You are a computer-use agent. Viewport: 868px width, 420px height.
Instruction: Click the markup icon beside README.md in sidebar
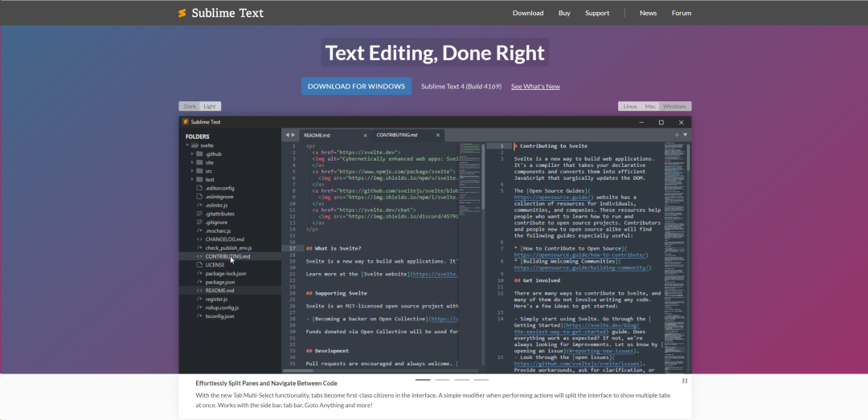pos(199,291)
